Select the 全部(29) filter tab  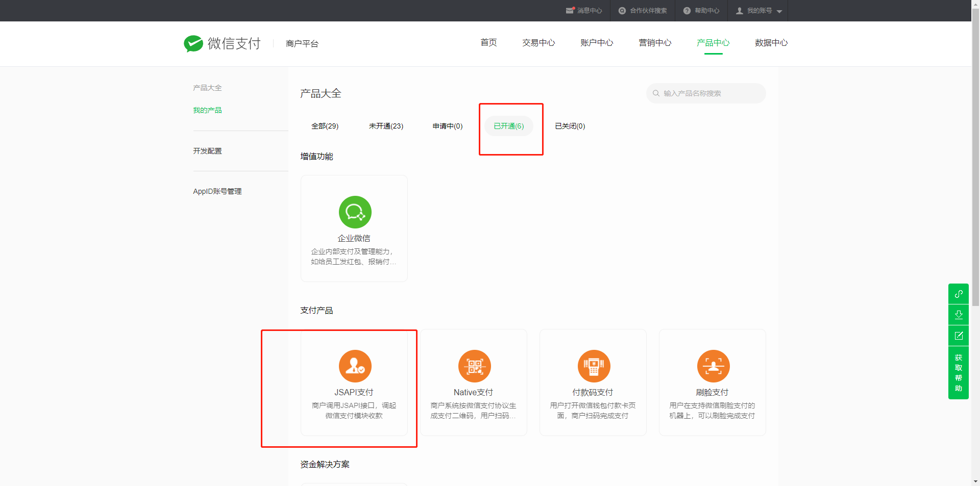pos(325,126)
